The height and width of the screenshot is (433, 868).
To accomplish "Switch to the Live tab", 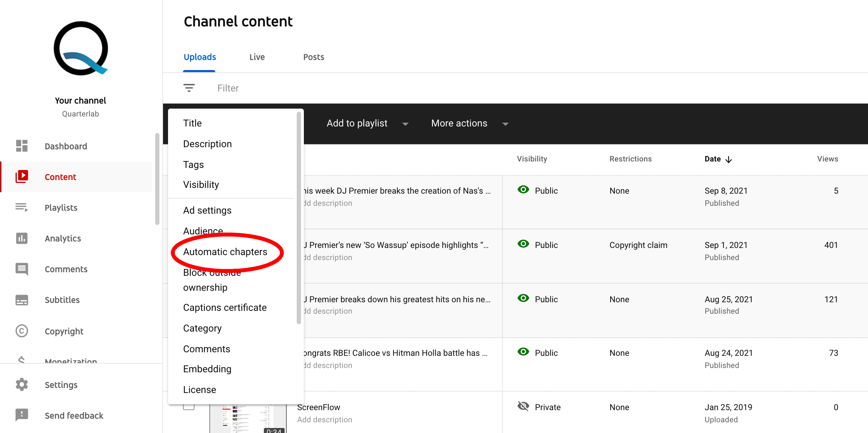I will [x=257, y=57].
